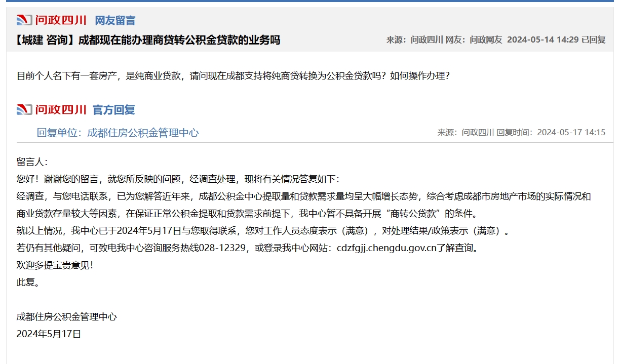The height and width of the screenshot is (364, 620).
Task: Open the post title 成都现在能办理商贷转公积金贷款的业务吗
Action: (179, 40)
